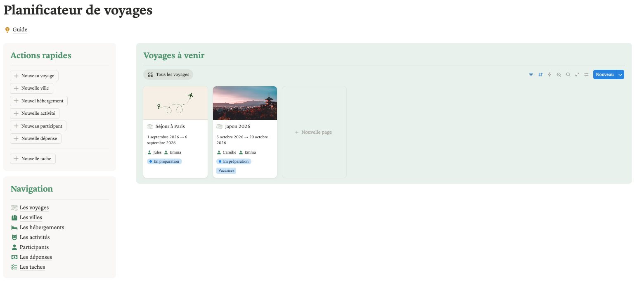Go to Participants page
This screenshot has width=644, height=282.
tap(34, 247)
